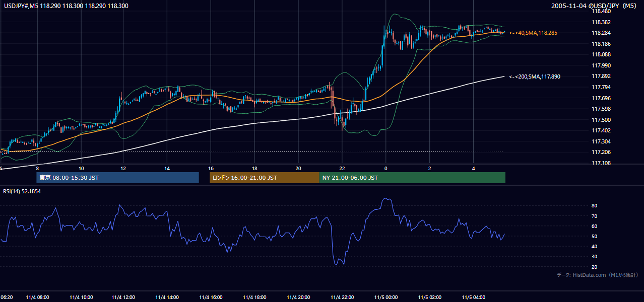The width and height of the screenshot is (644, 302).
Task: Click the 117.304 price axis label
Action: (x=601, y=141)
